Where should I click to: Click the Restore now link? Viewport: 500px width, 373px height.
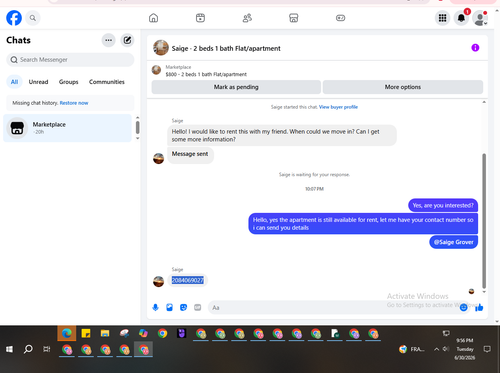74,103
